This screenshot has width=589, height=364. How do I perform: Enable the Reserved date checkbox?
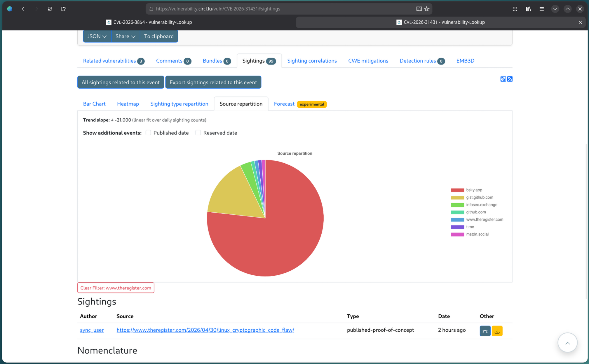click(198, 133)
